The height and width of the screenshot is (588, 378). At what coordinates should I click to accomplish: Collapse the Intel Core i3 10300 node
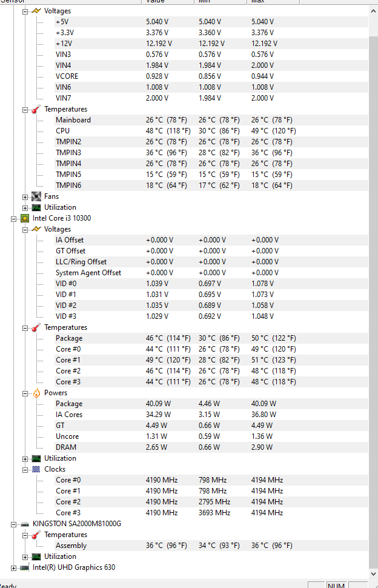tap(14, 219)
